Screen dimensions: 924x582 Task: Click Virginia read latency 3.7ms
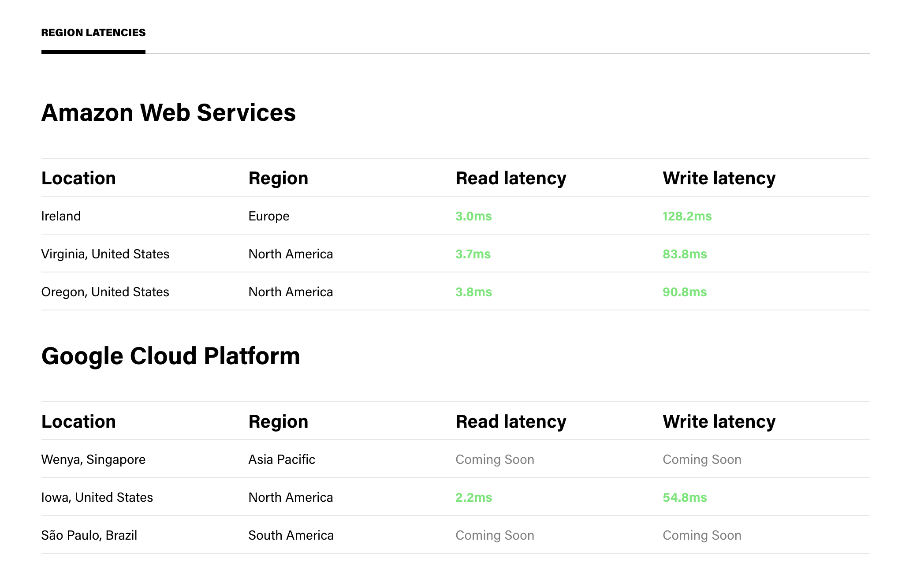click(x=473, y=254)
